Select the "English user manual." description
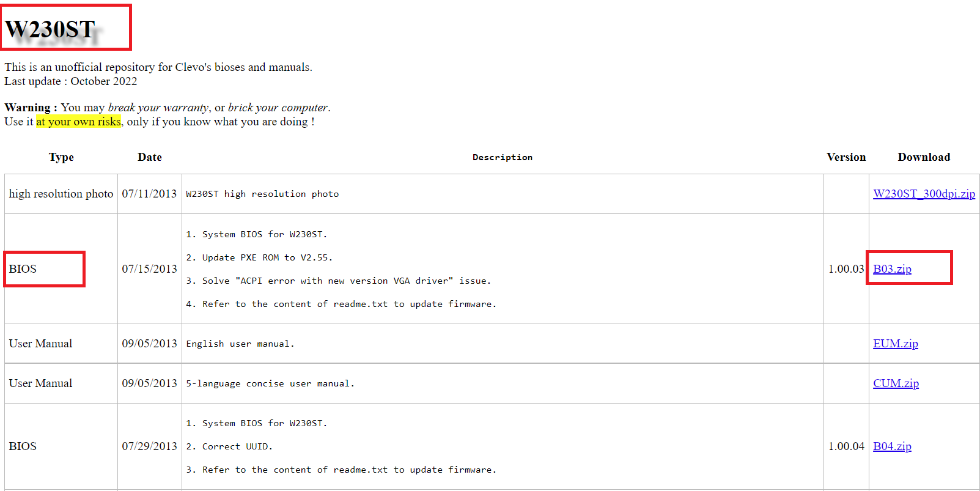The image size is (980, 491). coord(240,344)
